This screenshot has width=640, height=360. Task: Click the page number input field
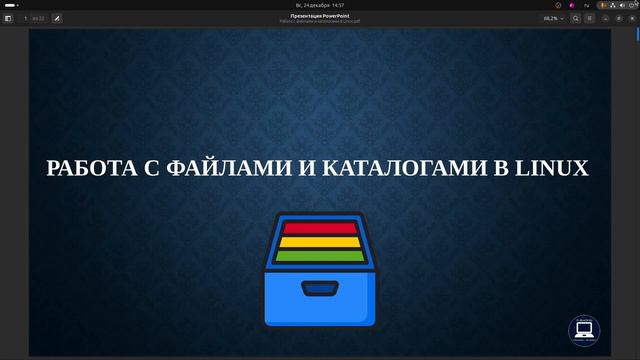(26, 18)
